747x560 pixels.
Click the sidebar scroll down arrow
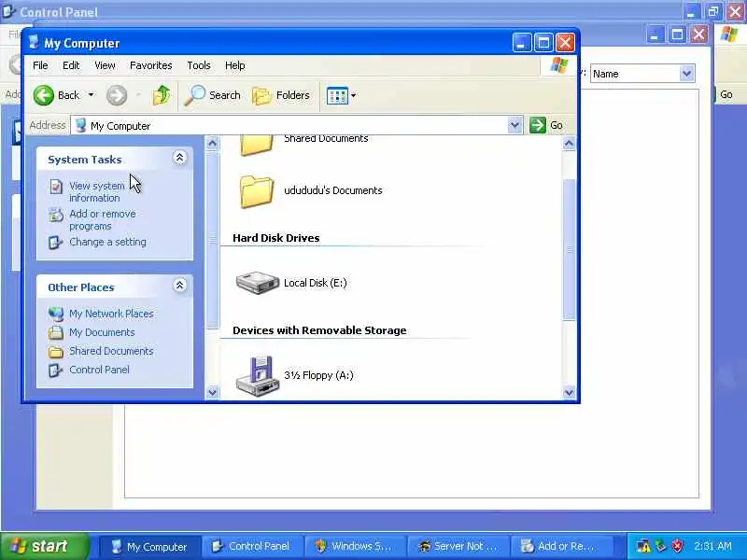point(212,392)
